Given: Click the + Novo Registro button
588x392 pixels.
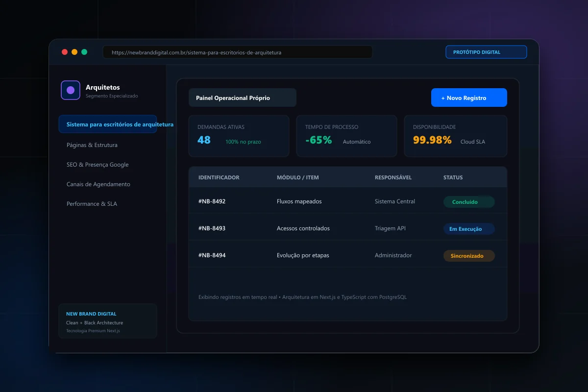Looking at the screenshot, I should tap(469, 98).
